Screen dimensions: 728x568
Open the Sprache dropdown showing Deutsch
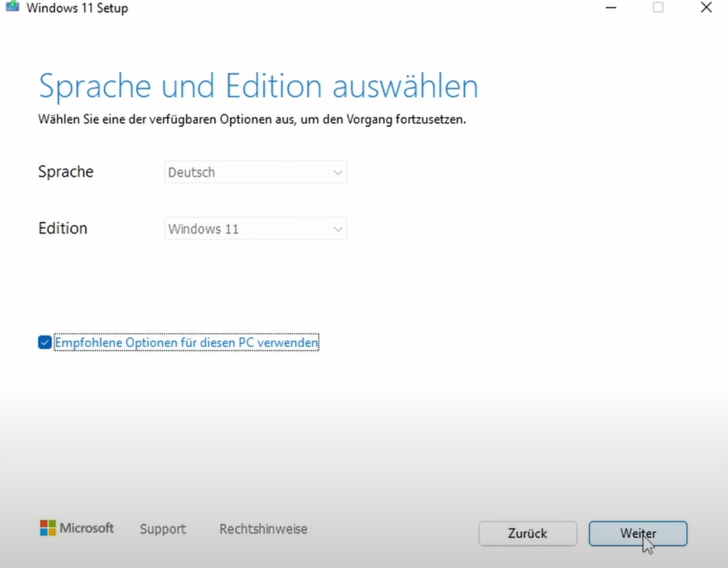tap(256, 172)
